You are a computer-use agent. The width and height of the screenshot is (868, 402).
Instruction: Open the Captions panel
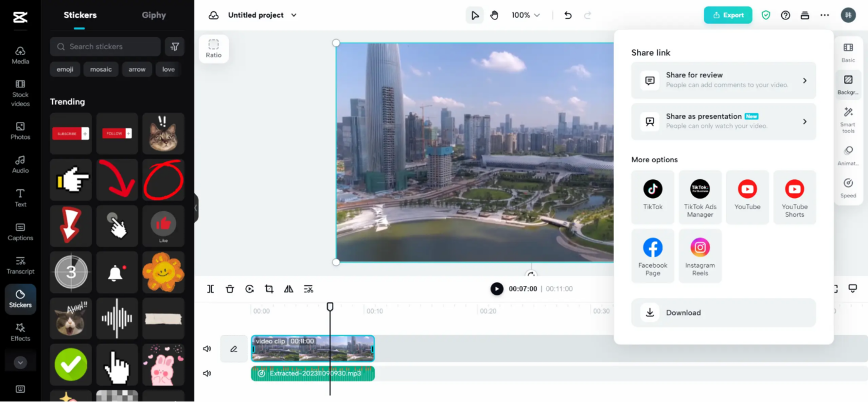(20, 231)
